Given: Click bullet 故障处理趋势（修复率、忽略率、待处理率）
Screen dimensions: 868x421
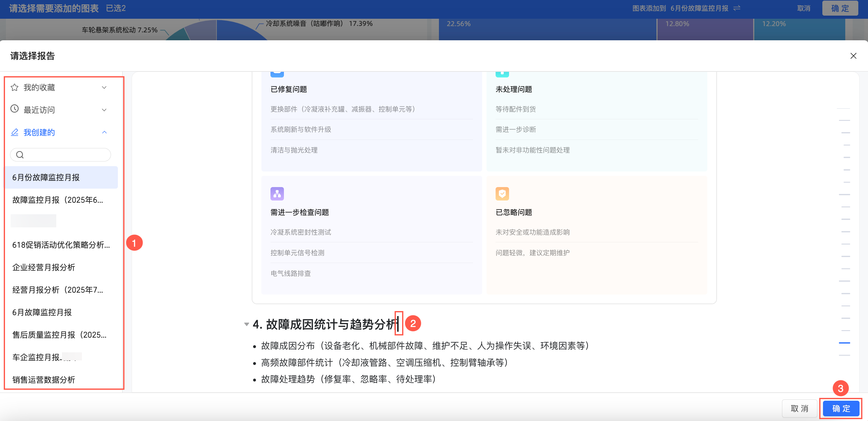Looking at the screenshot, I should pos(348,379).
